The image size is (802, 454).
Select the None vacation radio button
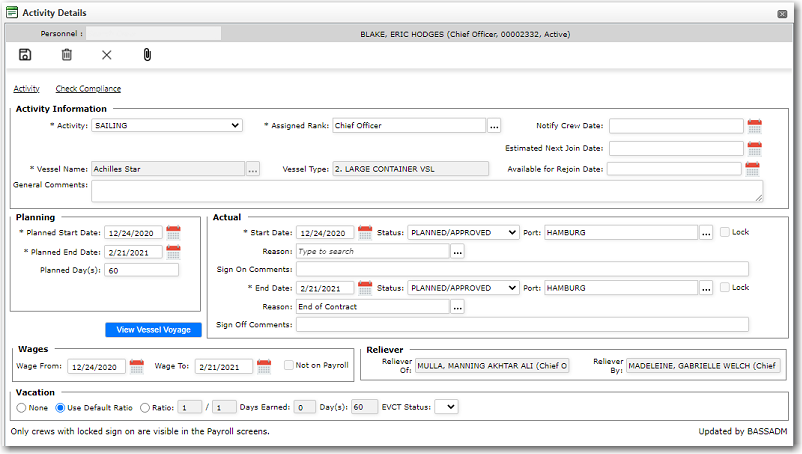(x=21, y=407)
